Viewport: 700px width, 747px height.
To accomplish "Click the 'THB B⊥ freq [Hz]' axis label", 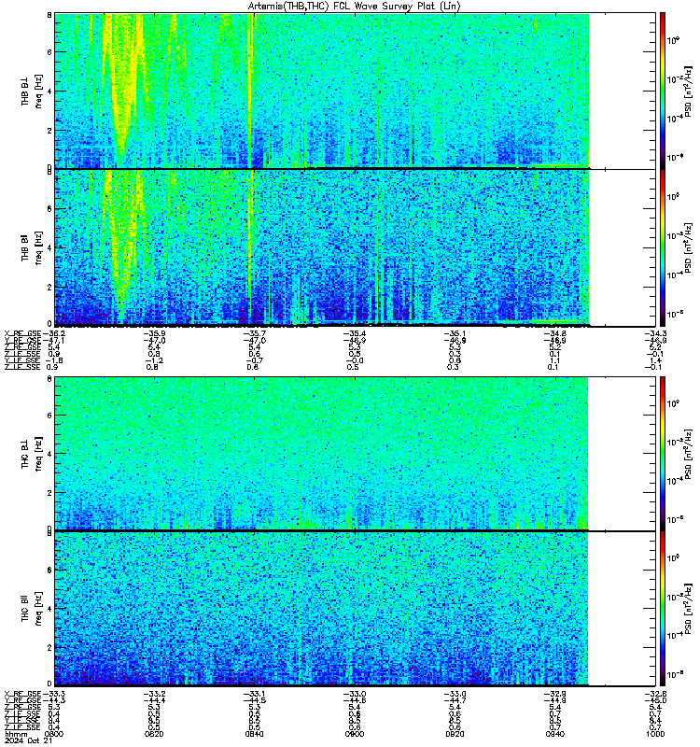I will [x=32, y=91].
